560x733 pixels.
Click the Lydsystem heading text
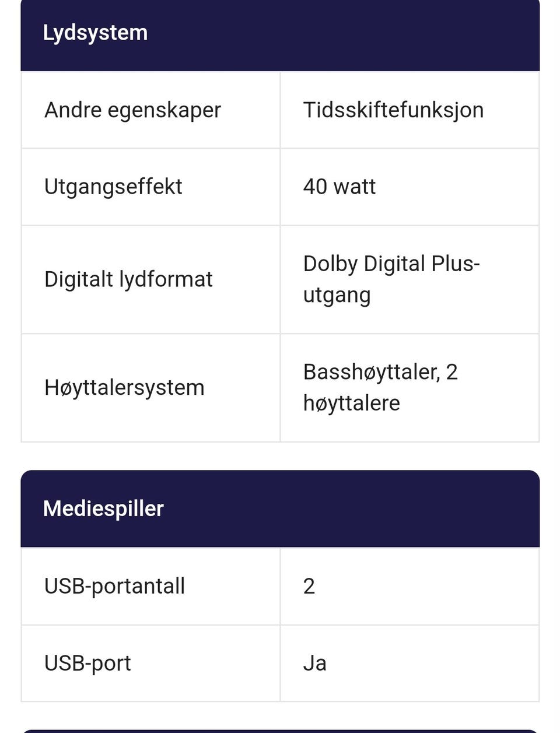[95, 33]
